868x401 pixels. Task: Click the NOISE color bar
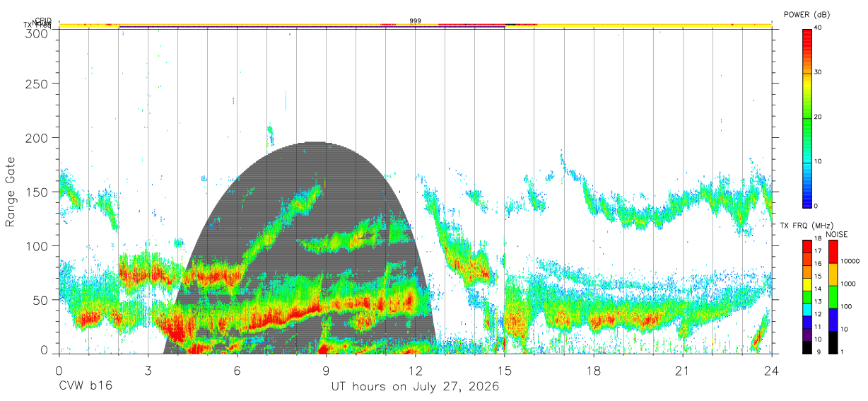point(833,296)
